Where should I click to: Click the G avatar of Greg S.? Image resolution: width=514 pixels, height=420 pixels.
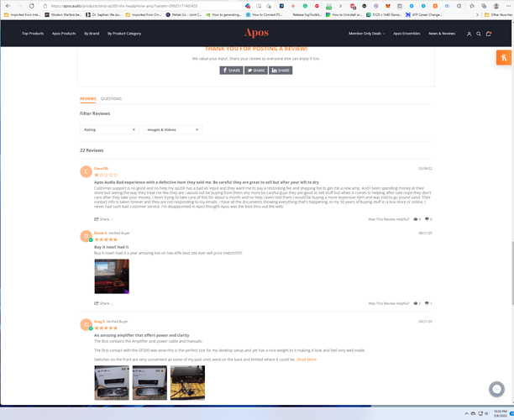pyautogui.click(x=86, y=324)
